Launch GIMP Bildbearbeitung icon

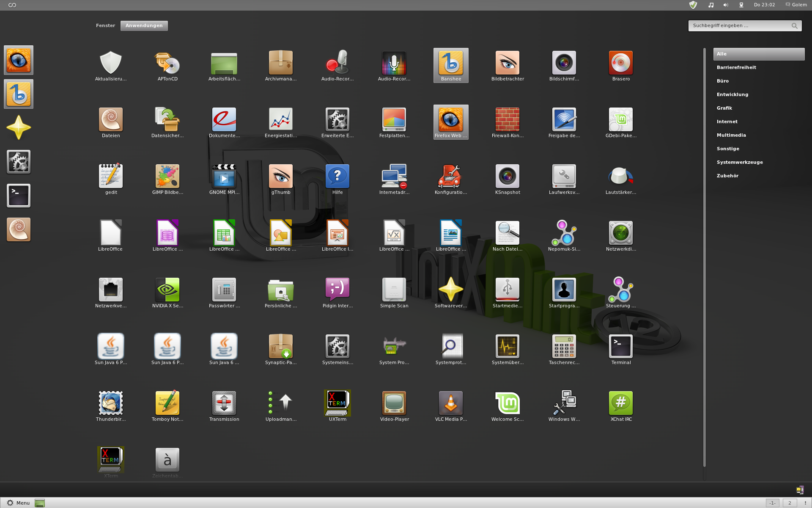[x=167, y=180]
